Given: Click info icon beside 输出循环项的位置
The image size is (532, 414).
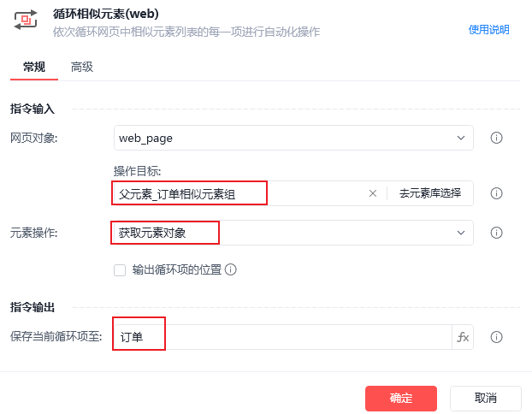Looking at the screenshot, I should pos(231,269).
